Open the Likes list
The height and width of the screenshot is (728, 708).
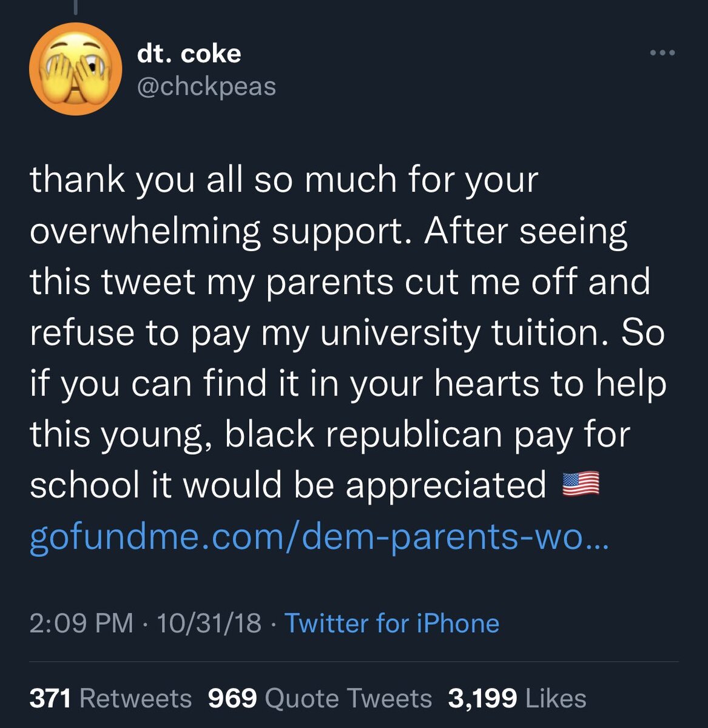pyautogui.click(x=556, y=698)
